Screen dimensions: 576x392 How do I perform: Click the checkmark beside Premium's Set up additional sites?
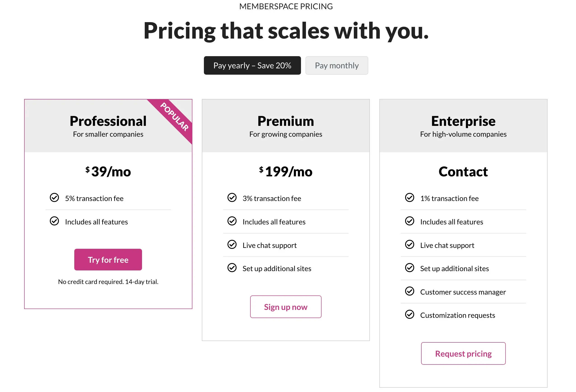click(x=232, y=268)
